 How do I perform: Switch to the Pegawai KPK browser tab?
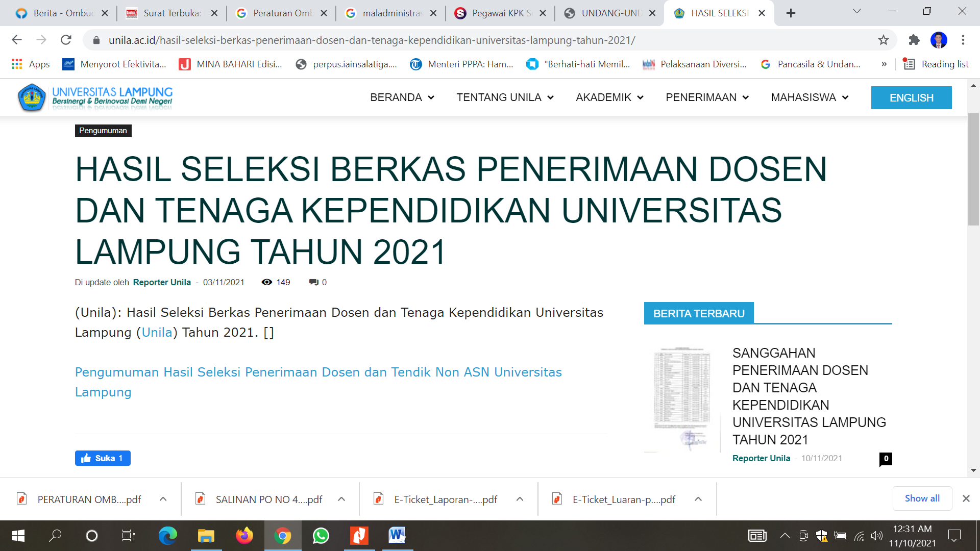tap(501, 13)
